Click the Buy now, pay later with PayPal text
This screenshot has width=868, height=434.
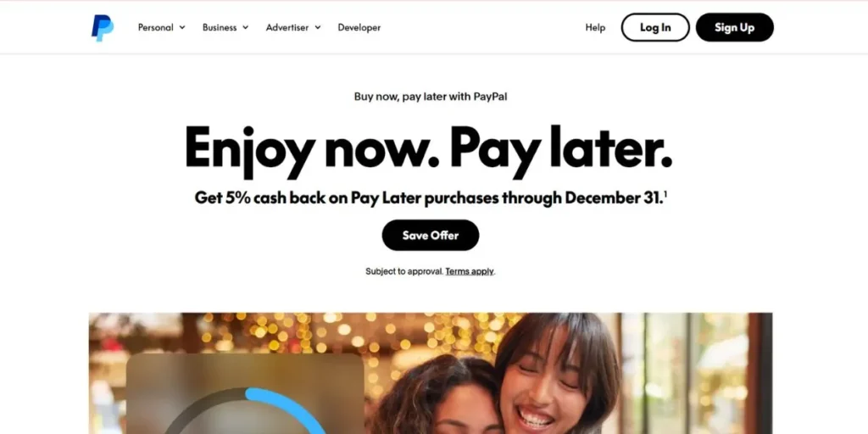click(431, 97)
